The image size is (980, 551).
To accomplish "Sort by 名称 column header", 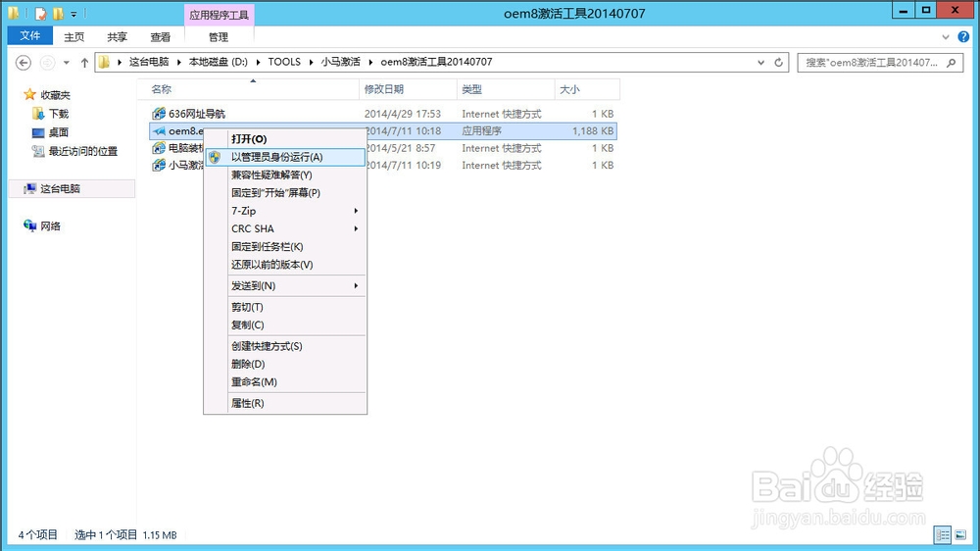I will coord(250,89).
